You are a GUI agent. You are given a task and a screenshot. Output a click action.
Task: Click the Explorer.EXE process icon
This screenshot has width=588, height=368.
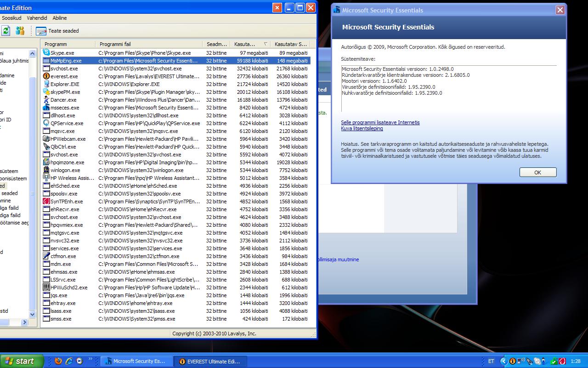tap(46, 84)
